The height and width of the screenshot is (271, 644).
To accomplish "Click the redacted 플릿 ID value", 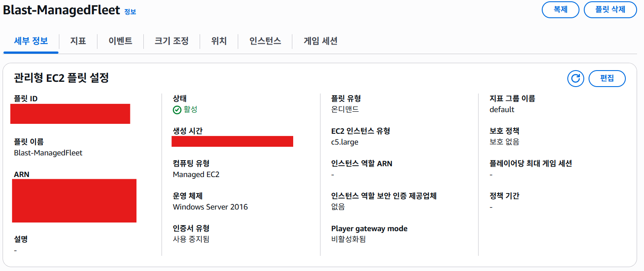I will coord(71,114).
